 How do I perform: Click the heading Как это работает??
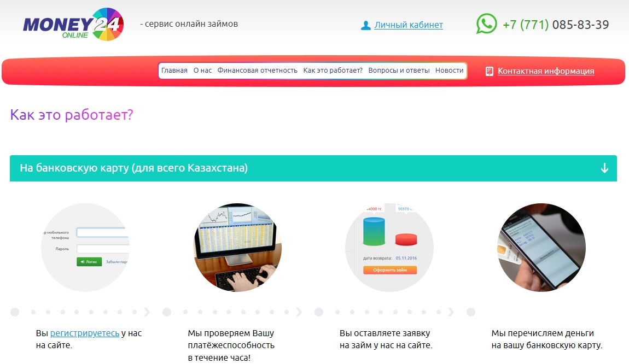[72, 115]
